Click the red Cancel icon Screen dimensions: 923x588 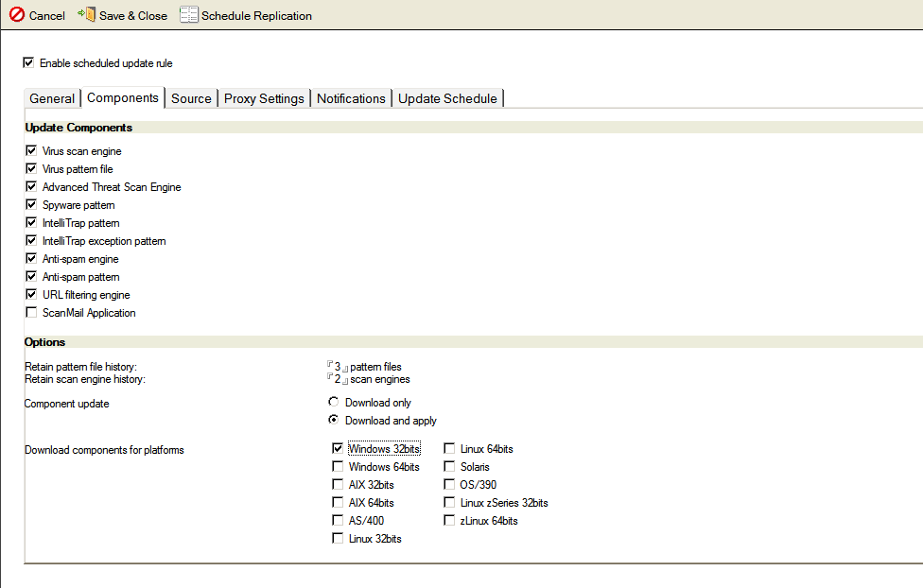(x=17, y=15)
